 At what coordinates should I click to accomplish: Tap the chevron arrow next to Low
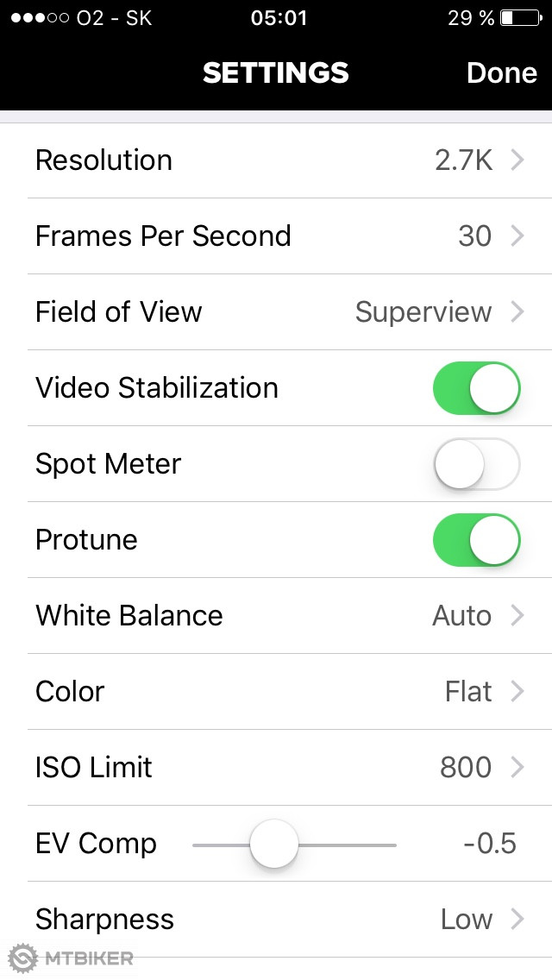517,920
